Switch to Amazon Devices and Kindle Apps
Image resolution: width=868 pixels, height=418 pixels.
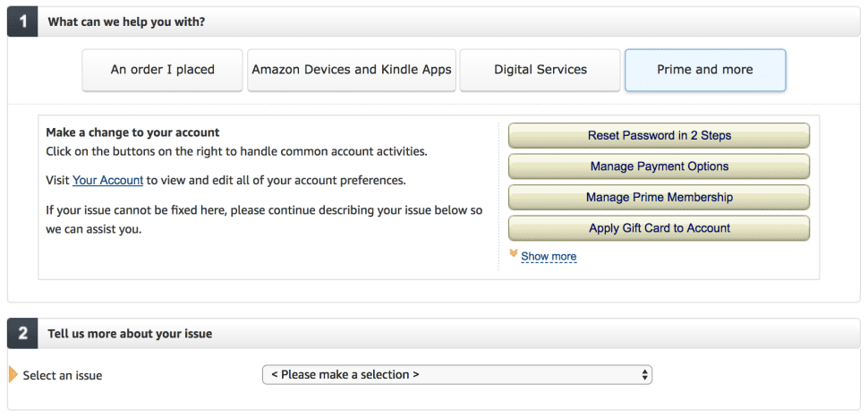(x=352, y=70)
